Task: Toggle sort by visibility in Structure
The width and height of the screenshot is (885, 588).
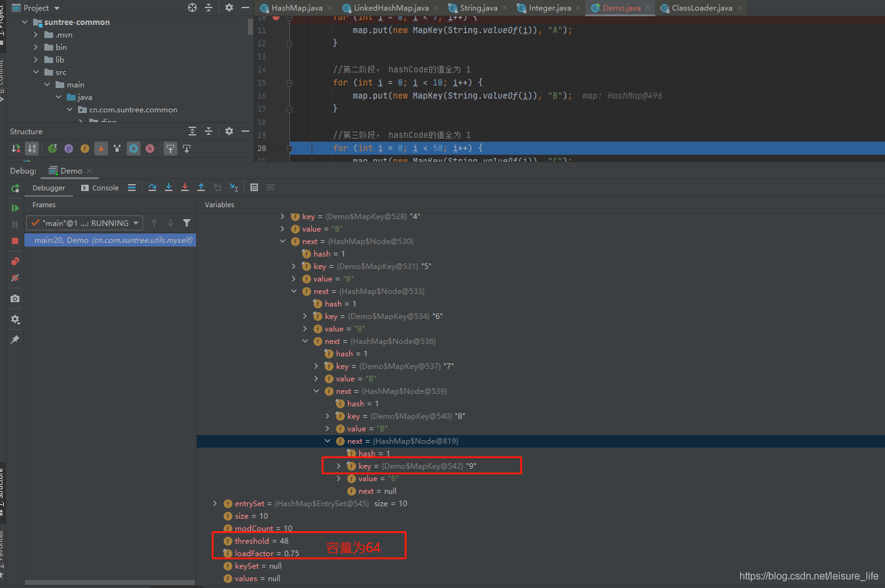Action: [16, 149]
